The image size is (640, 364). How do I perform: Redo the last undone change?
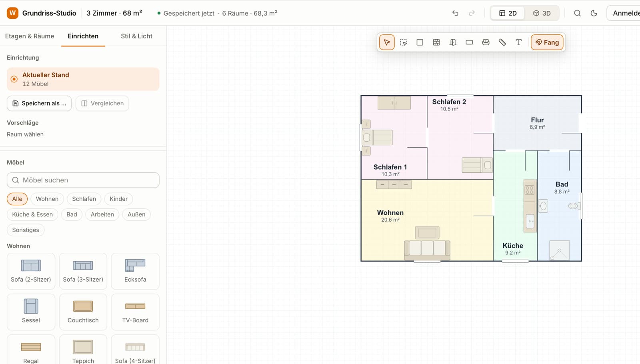point(472,13)
